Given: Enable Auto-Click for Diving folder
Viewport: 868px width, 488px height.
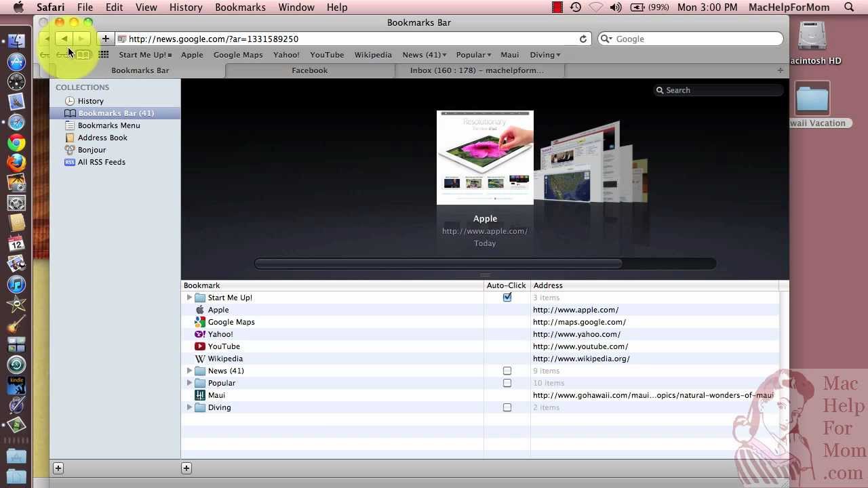Looking at the screenshot, I should (x=507, y=407).
